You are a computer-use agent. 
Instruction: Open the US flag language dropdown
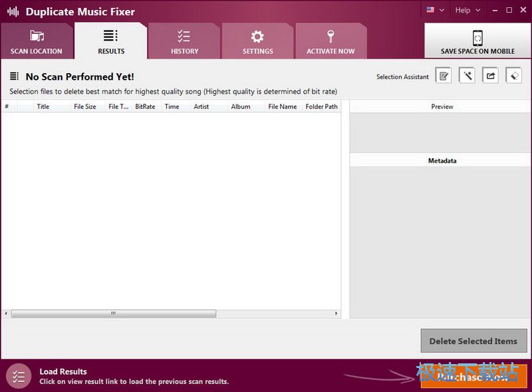435,10
